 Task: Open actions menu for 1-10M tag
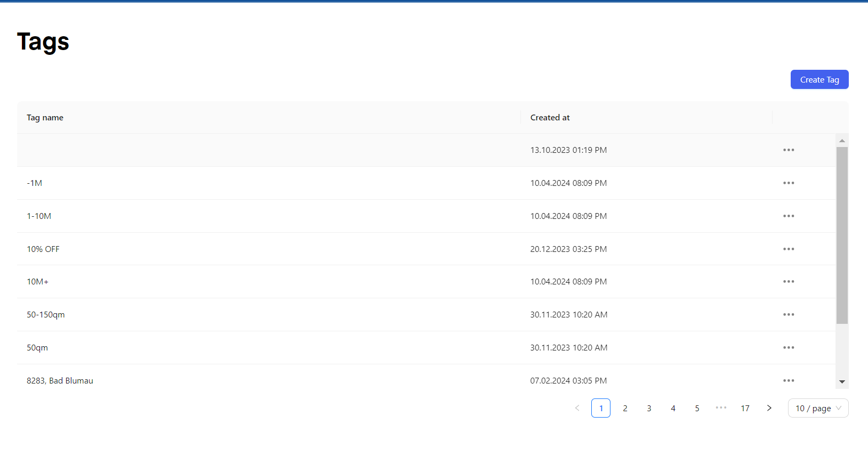point(789,216)
